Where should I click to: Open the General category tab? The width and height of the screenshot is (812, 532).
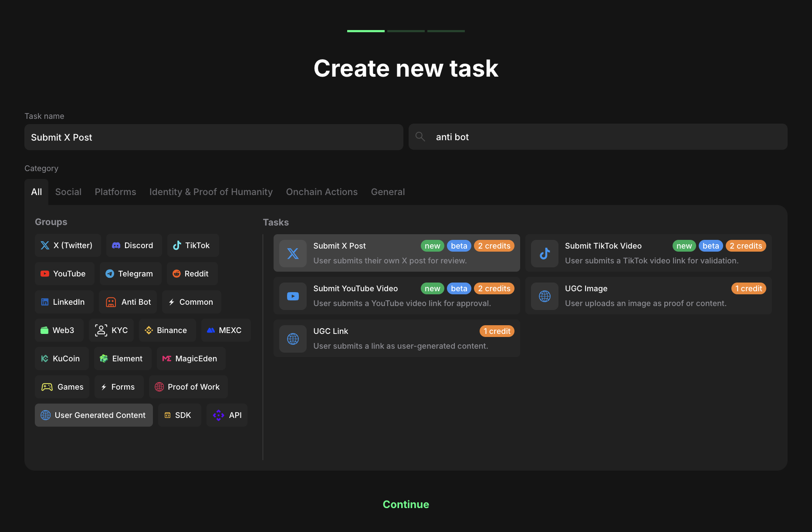(388, 192)
